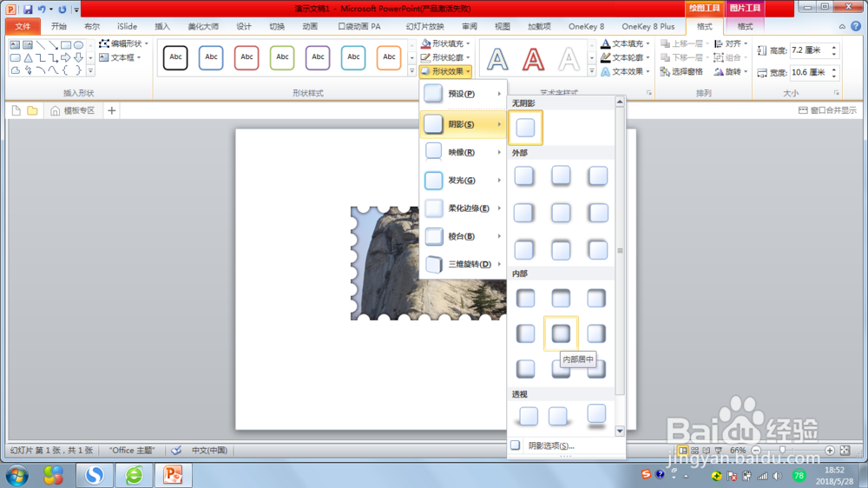Select the 无阴影 no shadow thumbnail
Screen dimensions: 868x488
pyautogui.click(x=525, y=128)
